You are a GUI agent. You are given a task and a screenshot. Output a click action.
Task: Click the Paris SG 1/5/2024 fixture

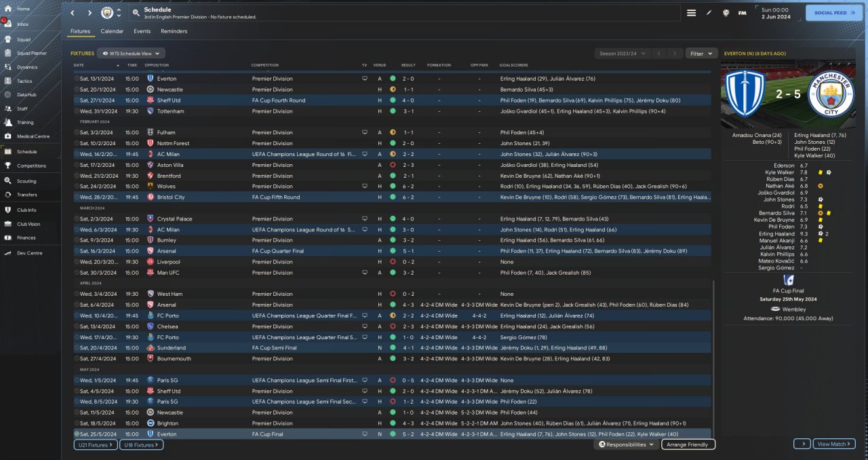393,381
